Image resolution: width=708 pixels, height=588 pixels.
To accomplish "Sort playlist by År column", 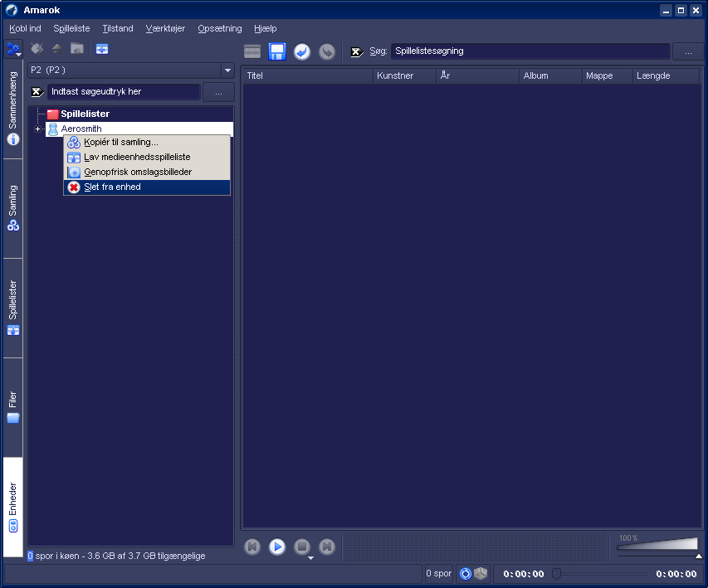I will tap(478, 75).
